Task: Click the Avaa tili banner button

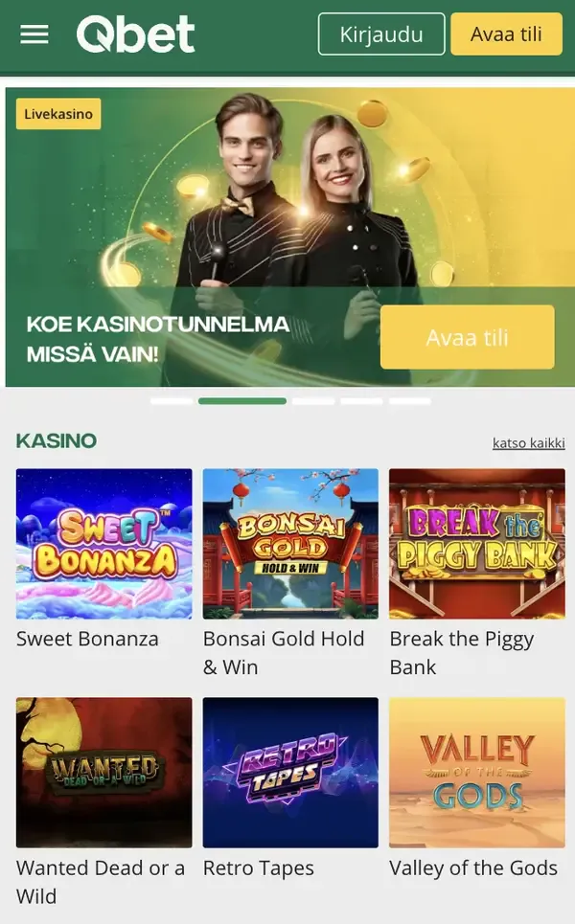Action: pos(467,337)
